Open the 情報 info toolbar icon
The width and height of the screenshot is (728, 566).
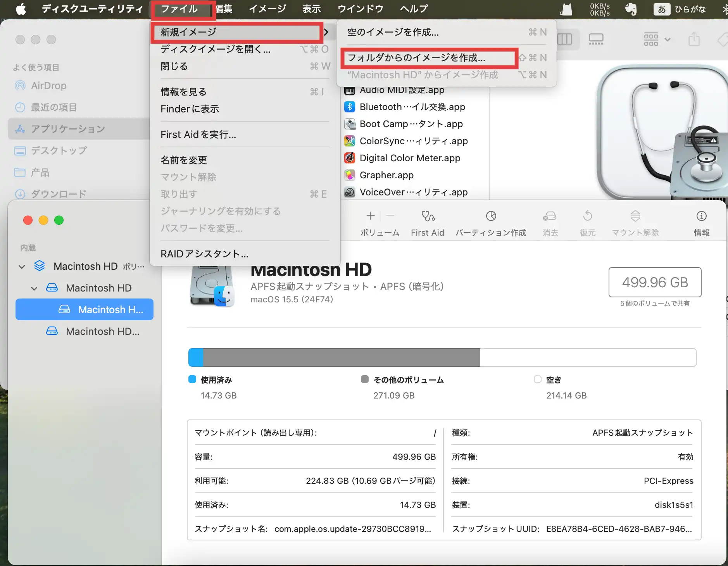tap(701, 216)
